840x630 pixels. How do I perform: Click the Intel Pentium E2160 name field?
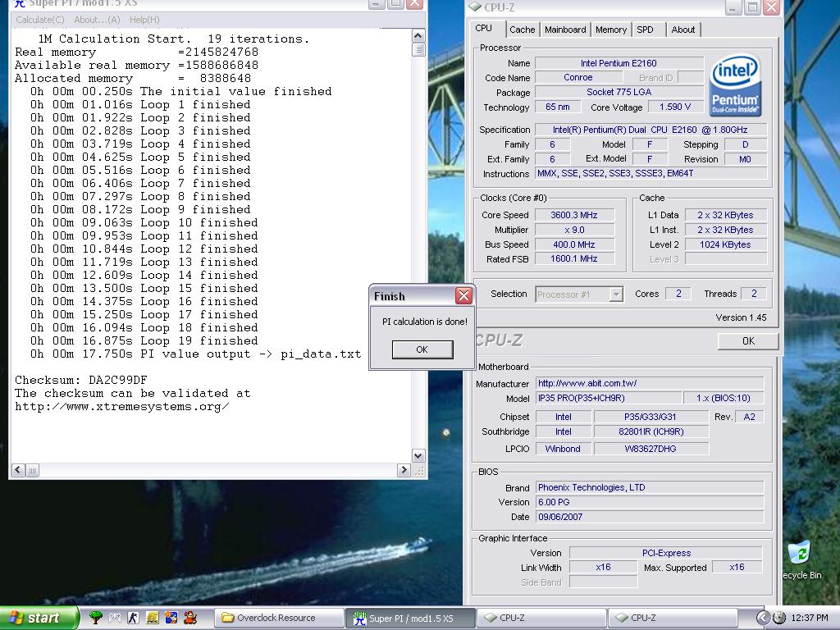[619, 63]
